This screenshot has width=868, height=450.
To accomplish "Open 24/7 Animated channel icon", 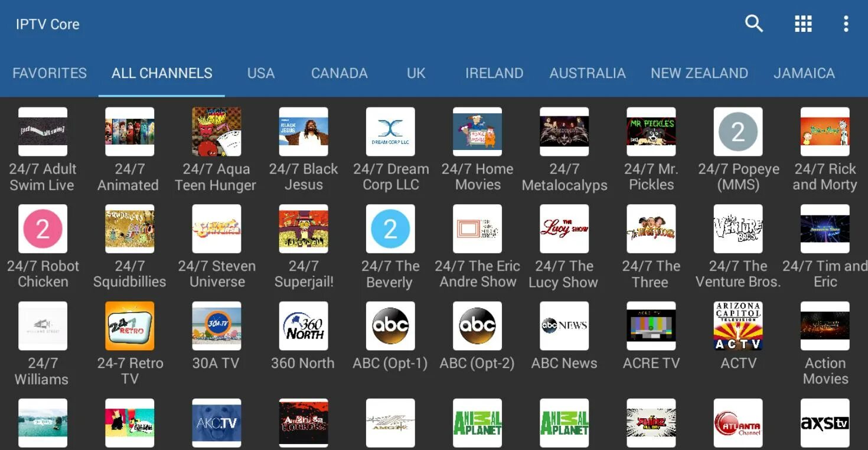I will click(x=129, y=132).
